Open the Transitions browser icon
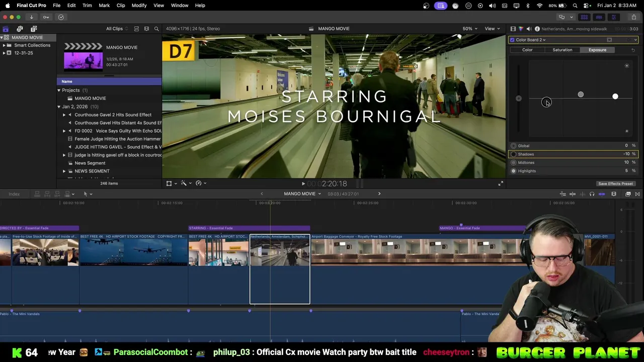 [x=637, y=194]
